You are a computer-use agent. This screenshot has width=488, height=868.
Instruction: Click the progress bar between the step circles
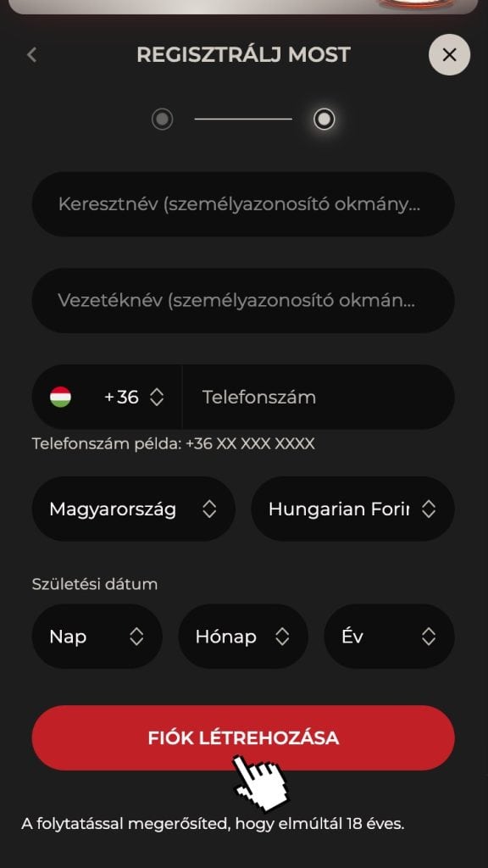click(x=243, y=119)
